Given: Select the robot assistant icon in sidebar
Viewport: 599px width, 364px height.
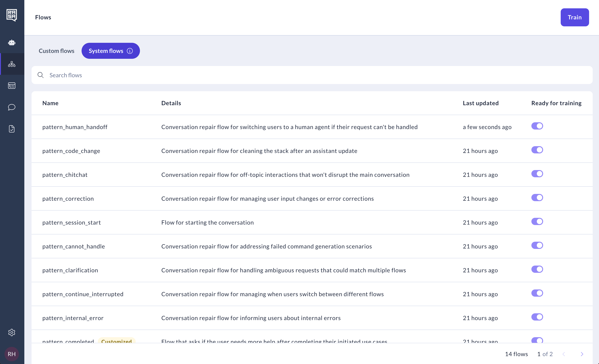Looking at the screenshot, I should pos(12,42).
